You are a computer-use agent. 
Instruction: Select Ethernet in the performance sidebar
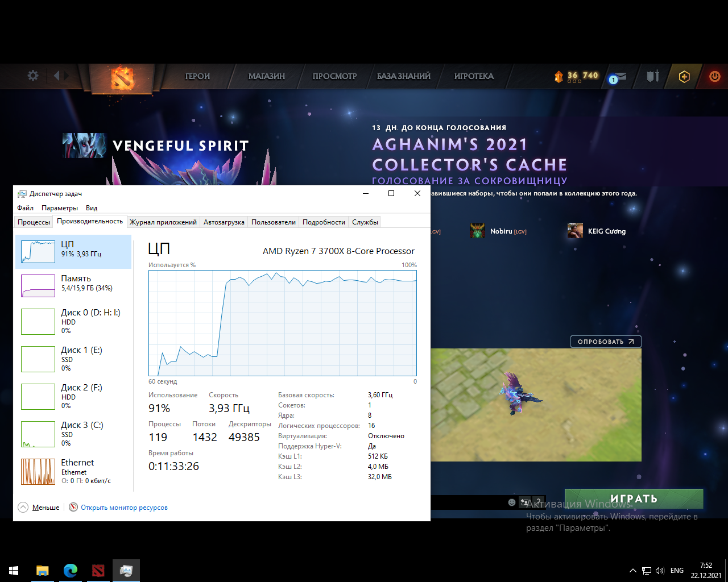[73, 471]
